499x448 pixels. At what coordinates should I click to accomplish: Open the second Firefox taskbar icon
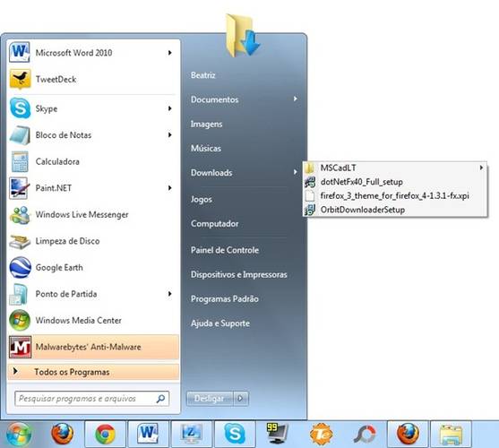[408, 434]
